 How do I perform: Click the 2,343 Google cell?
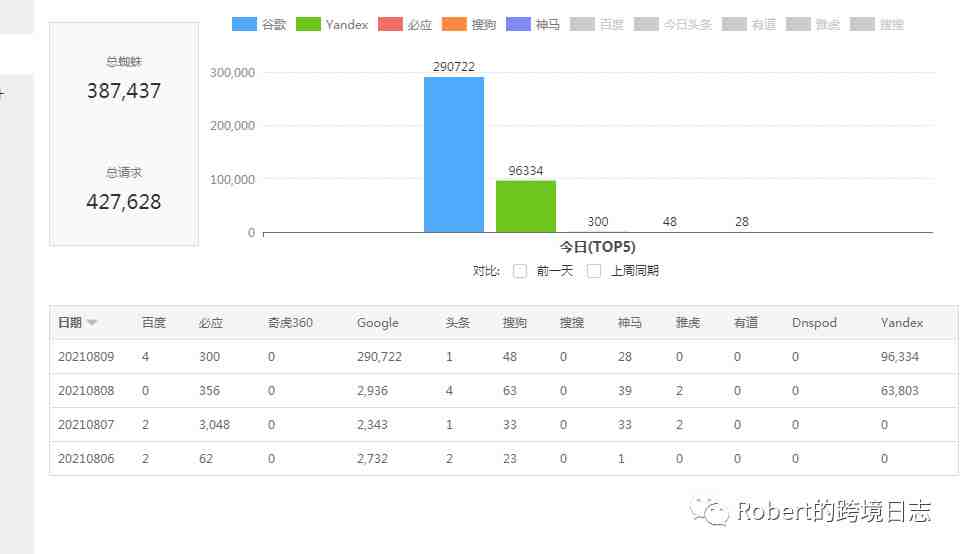(x=372, y=424)
